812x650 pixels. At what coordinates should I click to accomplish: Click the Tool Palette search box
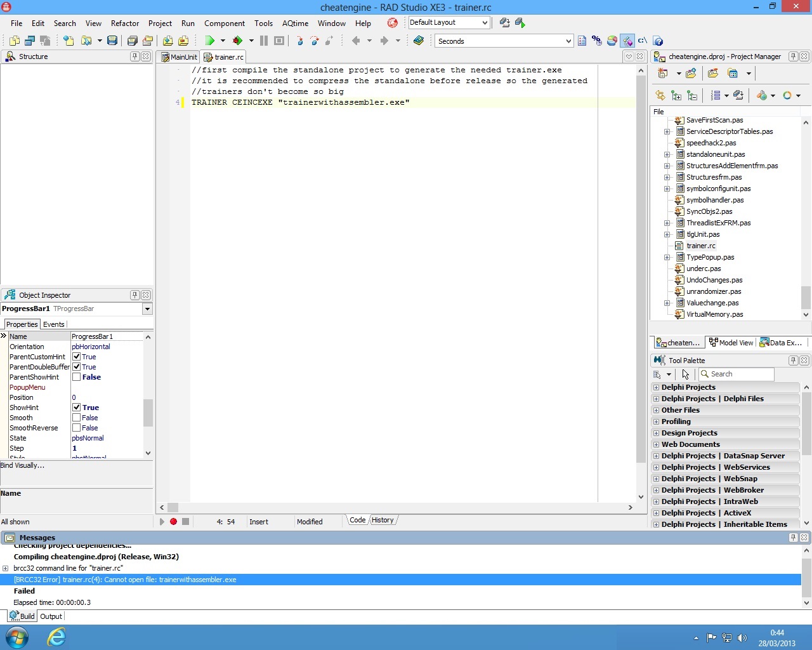pos(740,374)
